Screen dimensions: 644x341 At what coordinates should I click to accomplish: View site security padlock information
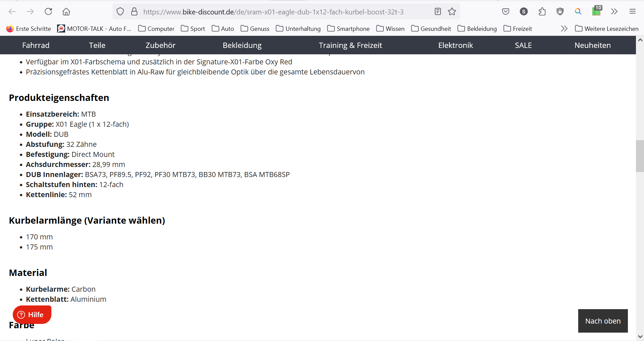click(x=134, y=12)
